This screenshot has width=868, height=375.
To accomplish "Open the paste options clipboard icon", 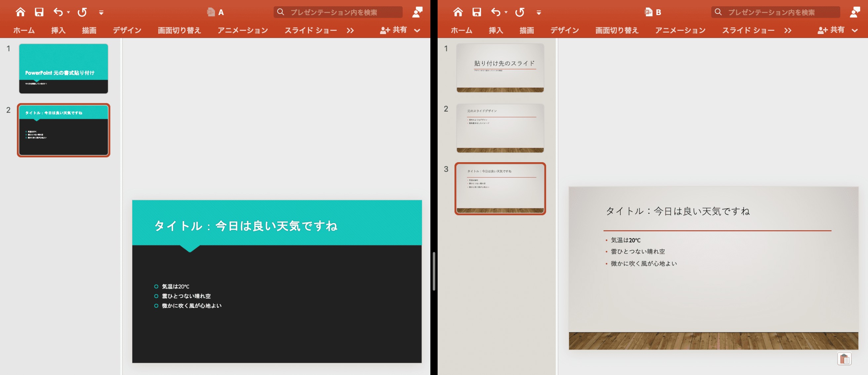I will coord(844,358).
